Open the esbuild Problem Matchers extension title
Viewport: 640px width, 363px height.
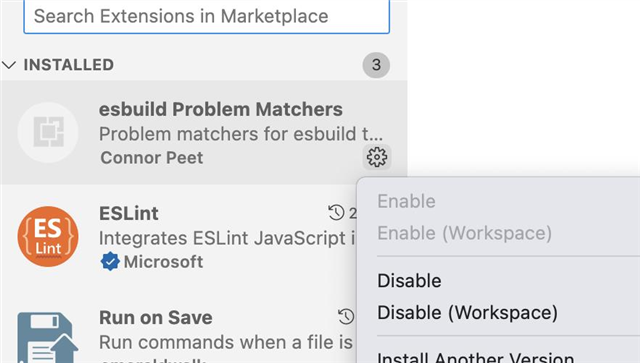(x=221, y=109)
